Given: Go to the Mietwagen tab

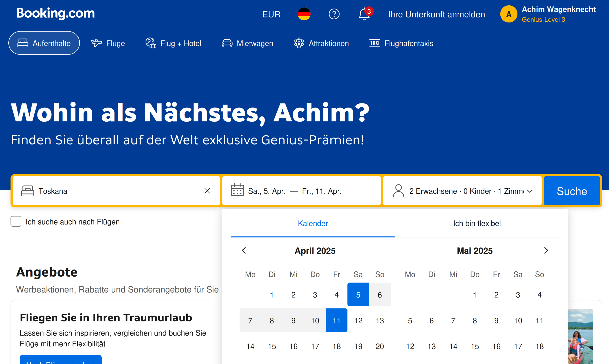Looking at the screenshot, I should pyautogui.click(x=247, y=43).
